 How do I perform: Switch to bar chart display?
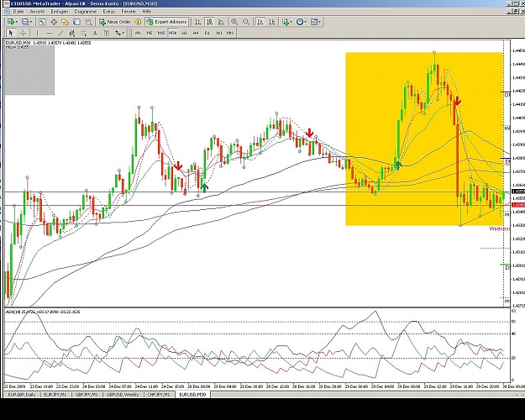point(198,22)
